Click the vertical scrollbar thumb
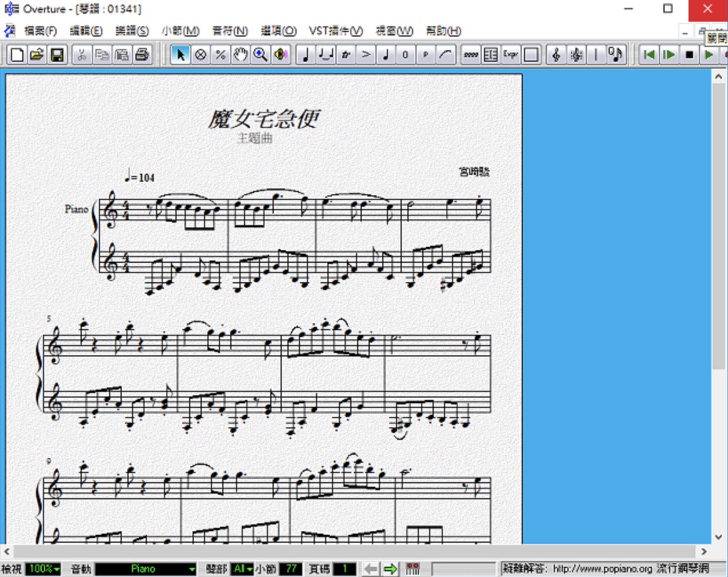The width and height of the screenshot is (728, 577). 718,227
